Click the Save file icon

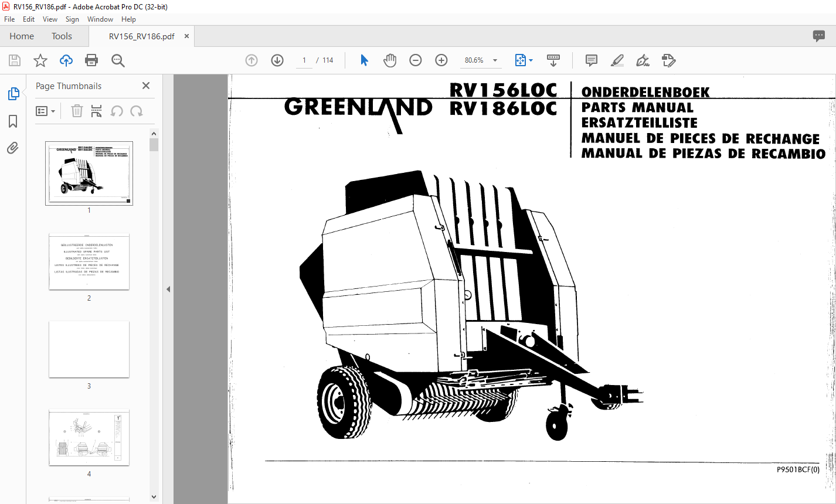tap(15, 60)
